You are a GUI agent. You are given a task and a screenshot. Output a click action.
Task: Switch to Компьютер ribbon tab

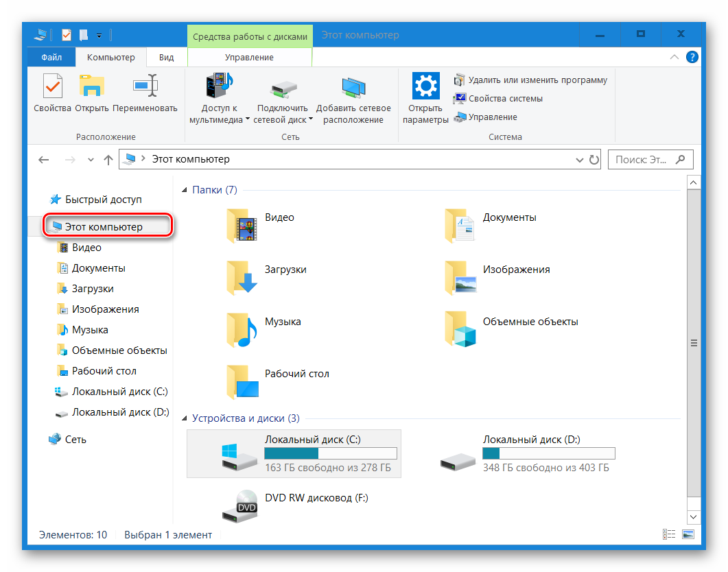[x=111, y=57]
